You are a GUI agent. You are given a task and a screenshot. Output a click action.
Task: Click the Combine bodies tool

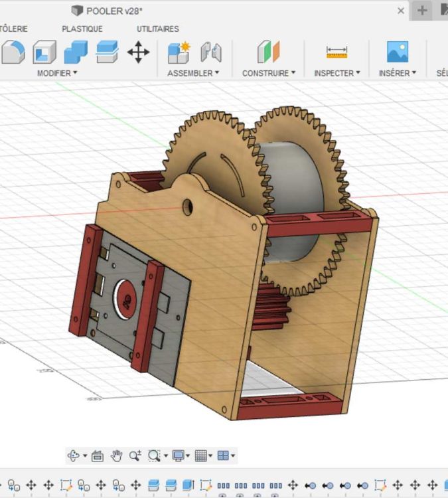point(76,52)
